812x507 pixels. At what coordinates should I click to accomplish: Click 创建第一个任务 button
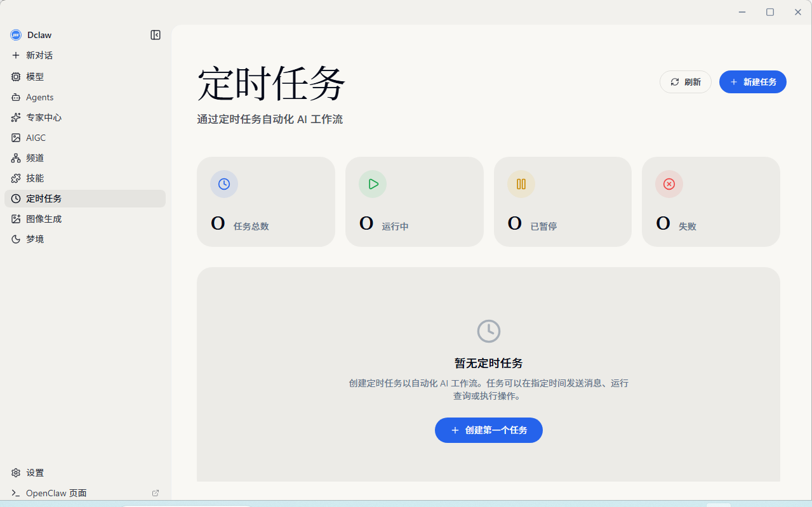point(489,430)
